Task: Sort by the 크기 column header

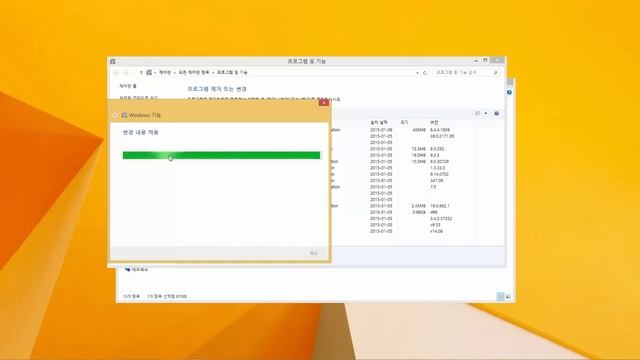Action: coord(404,122)
